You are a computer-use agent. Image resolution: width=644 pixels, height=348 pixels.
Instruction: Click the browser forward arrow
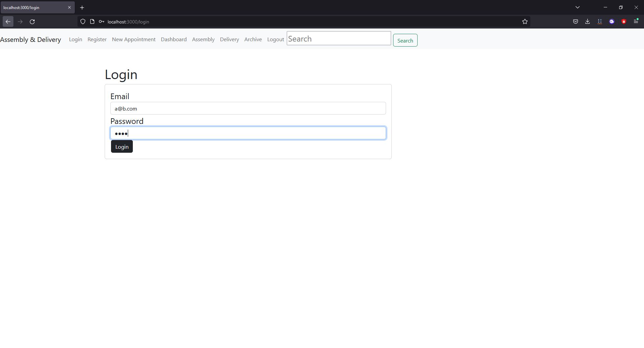point(20,22)
